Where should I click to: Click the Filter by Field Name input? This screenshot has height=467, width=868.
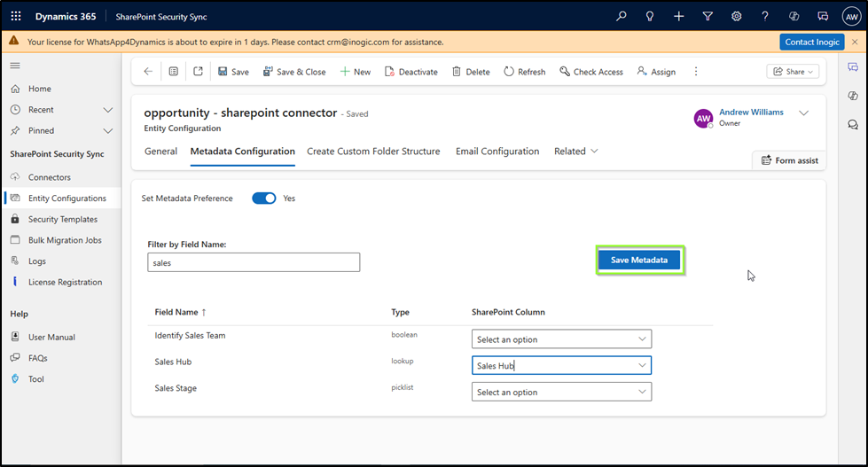pos(254,262)
